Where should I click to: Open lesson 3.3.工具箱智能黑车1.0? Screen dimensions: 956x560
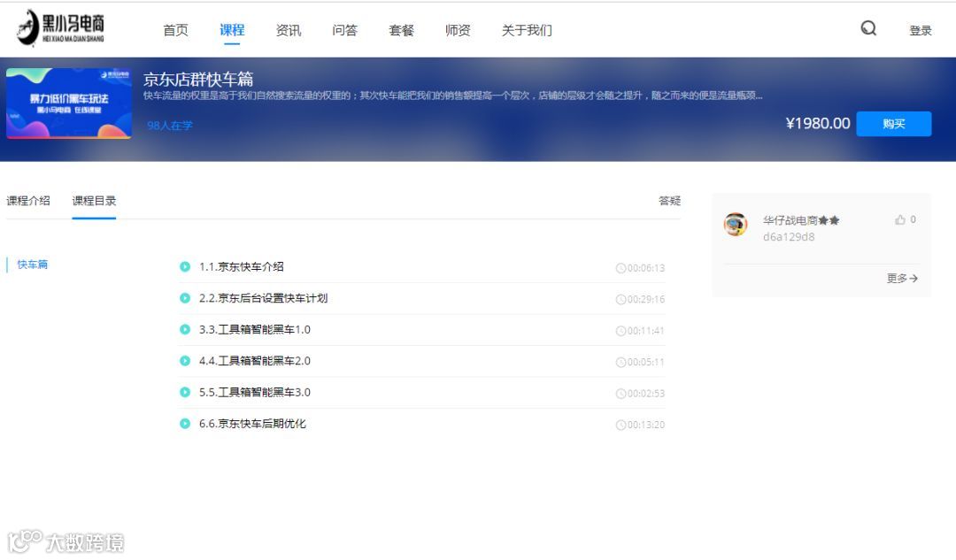(x=255, y=329)
